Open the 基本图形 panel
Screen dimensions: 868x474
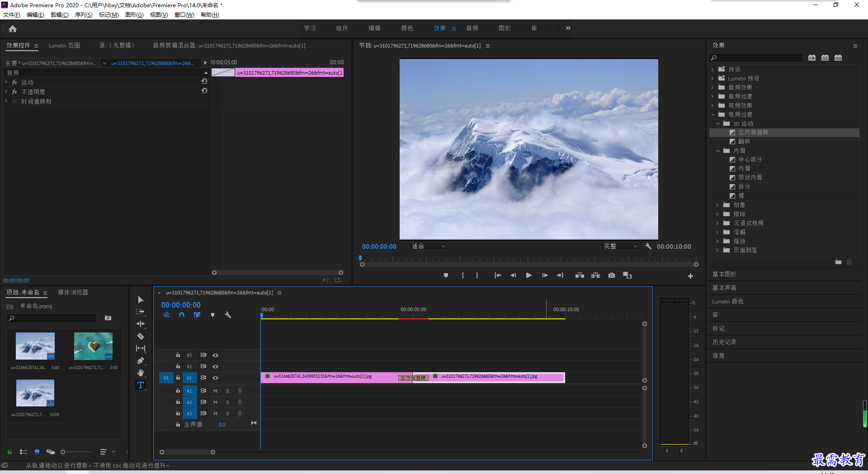tap(724, 275)
